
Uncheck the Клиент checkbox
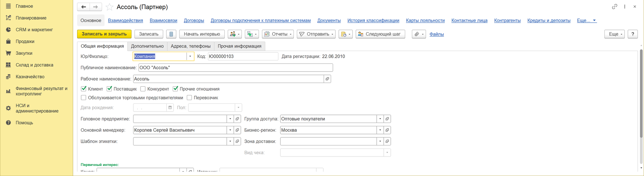[84, 89]
